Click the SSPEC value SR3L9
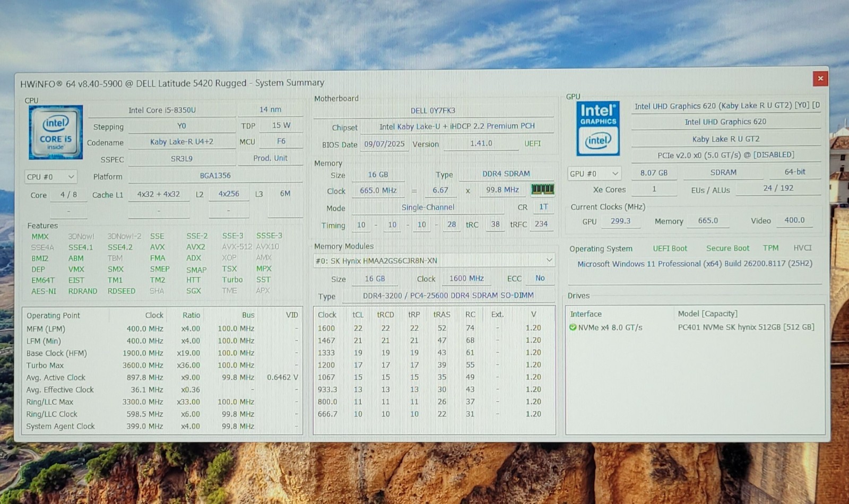Screen dimensions: 849x504 (x=181, y=159)
